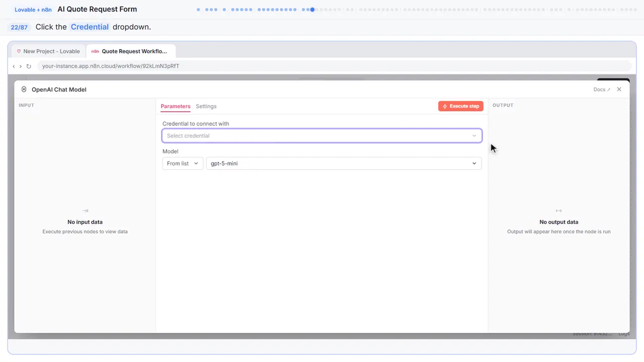
Task: Click the browser back arrow
Action: [x=14, y=66]
